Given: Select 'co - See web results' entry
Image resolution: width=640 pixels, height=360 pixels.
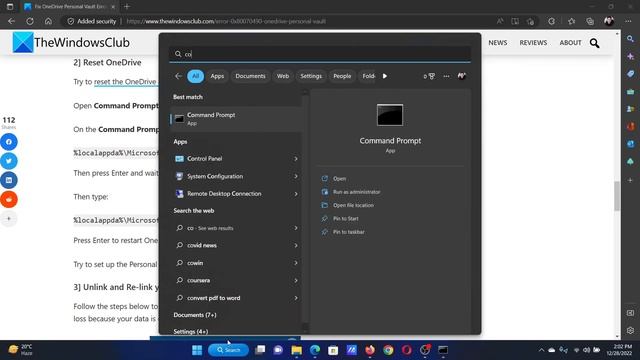Looking at the screenshot, I should (210, 228).
